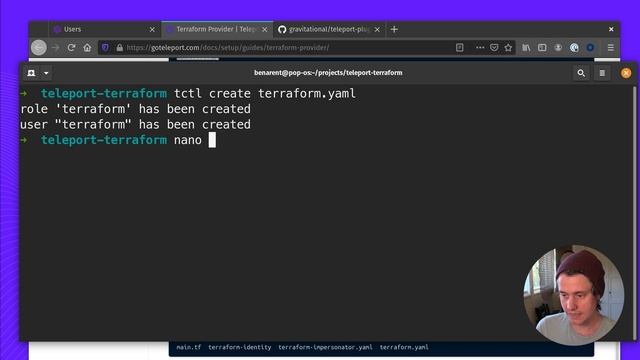Image resolution: width=640 pixels, height=360 pixels.
Task: Close the Firefox browser window
Action: (x=611, y=29)
